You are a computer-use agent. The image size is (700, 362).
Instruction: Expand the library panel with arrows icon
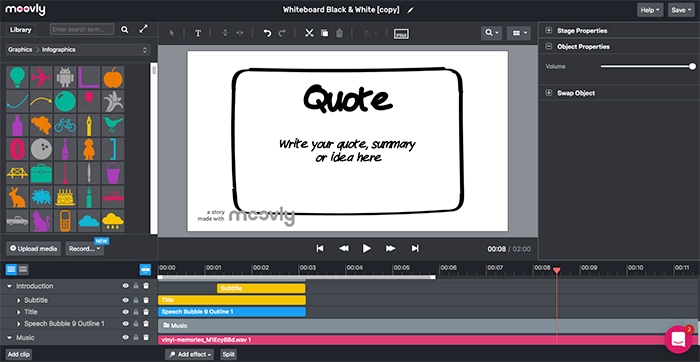143,29
